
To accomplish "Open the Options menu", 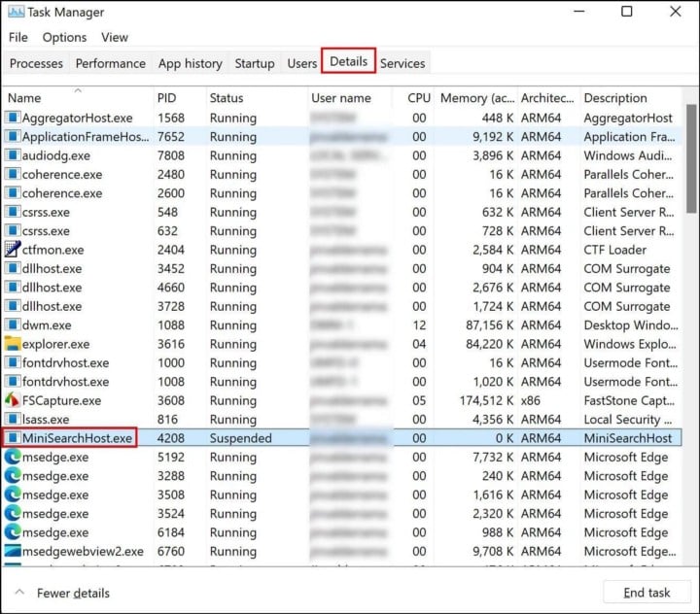I will tap(64, 37).
